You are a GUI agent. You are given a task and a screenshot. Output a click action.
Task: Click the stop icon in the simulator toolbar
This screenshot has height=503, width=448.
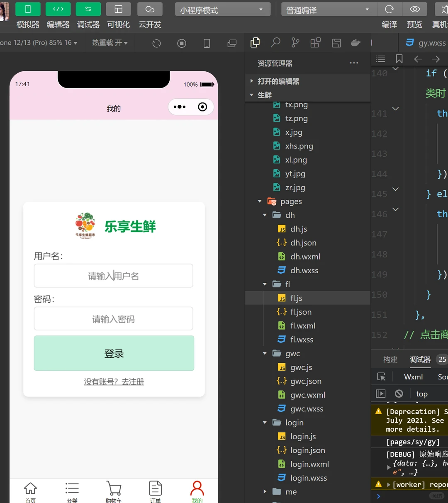[181, 43]
